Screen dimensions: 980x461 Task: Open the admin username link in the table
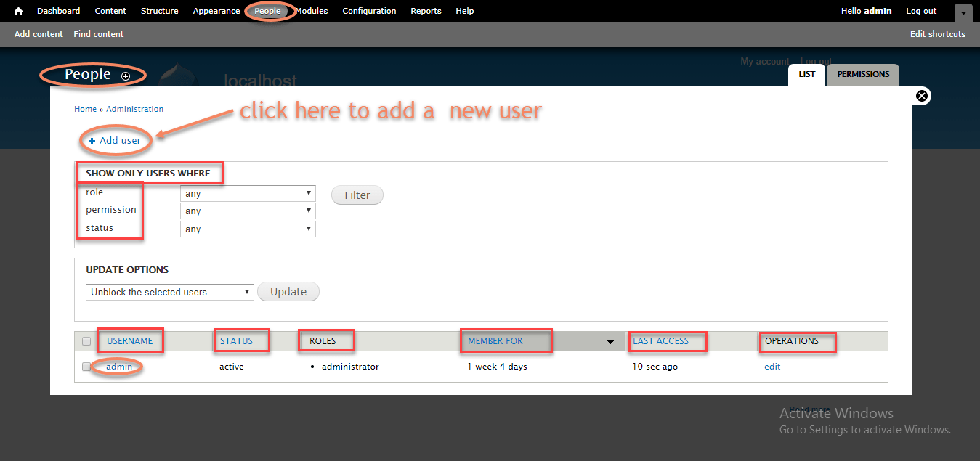point(119,367)
